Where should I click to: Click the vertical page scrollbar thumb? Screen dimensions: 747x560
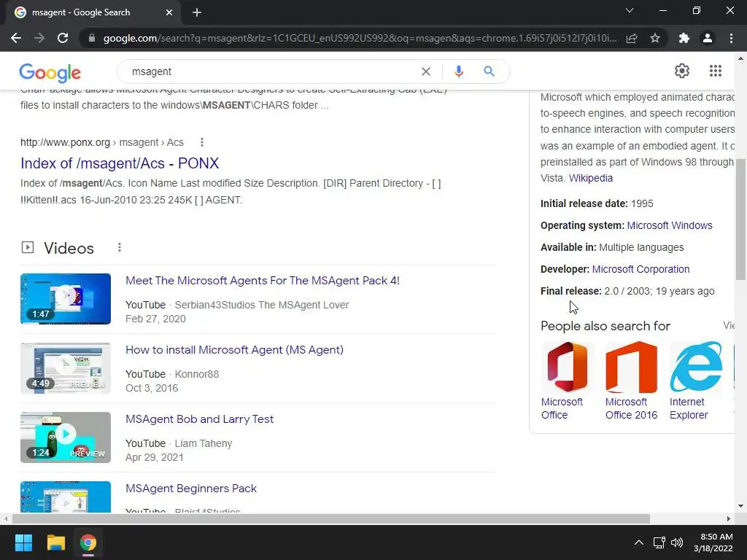740,219
